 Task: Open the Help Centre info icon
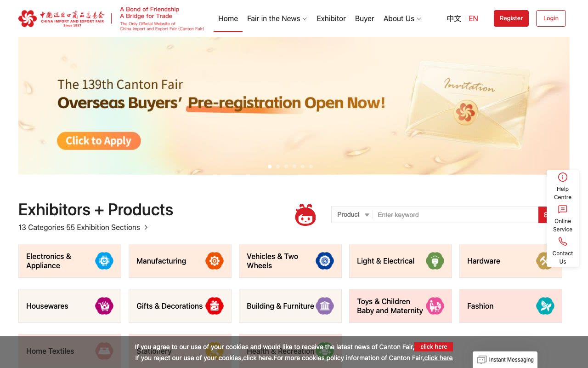[x=563, y=177]
